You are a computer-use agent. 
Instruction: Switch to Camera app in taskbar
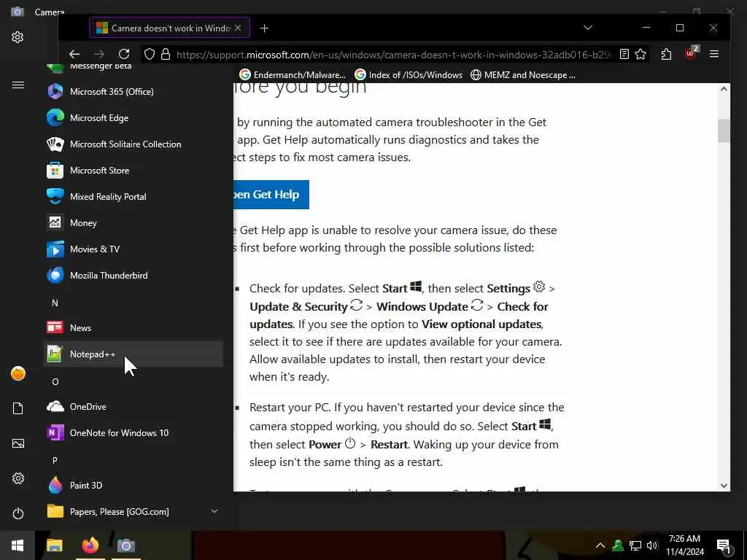point(126,545)
